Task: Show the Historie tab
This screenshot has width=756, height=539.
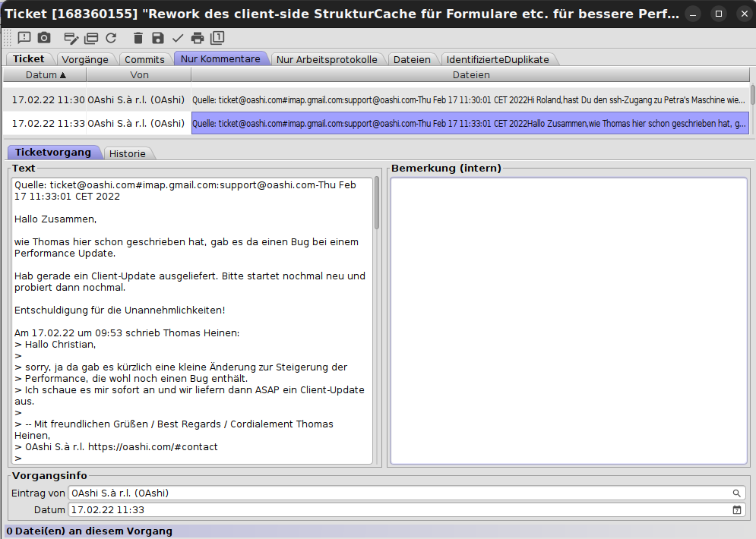Action: [127, 153]
